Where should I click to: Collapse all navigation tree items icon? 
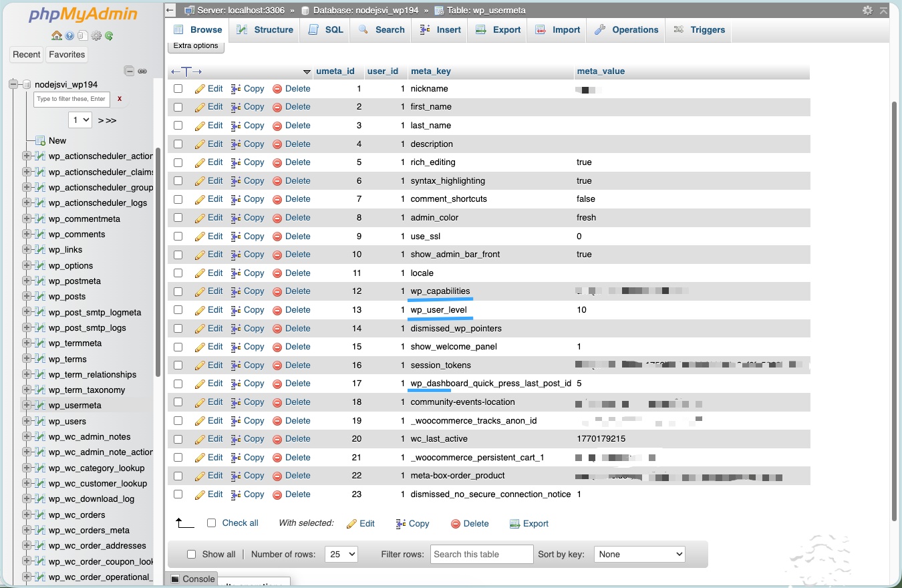pyautogui.click(x=130, y=71)
